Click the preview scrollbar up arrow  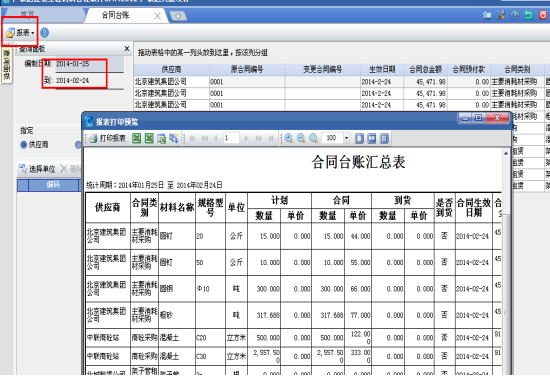click(x=506, y=153)
